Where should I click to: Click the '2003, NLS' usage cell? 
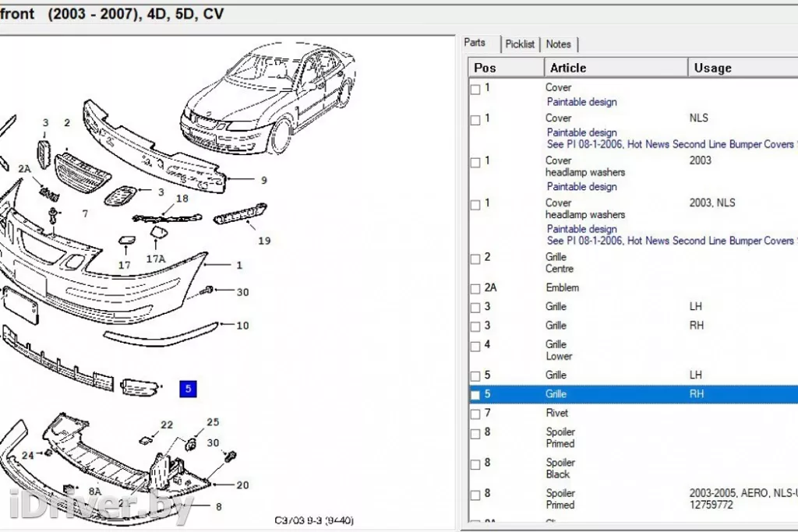coord(712,203)
